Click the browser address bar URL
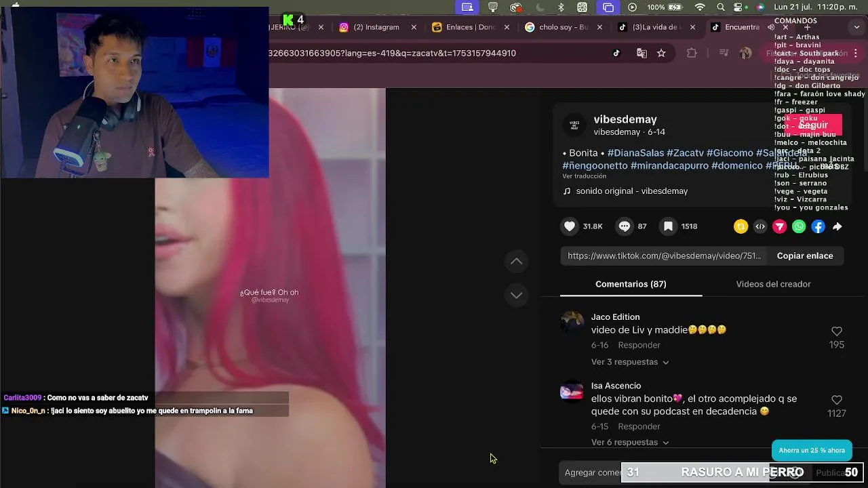 click(392, 53)
